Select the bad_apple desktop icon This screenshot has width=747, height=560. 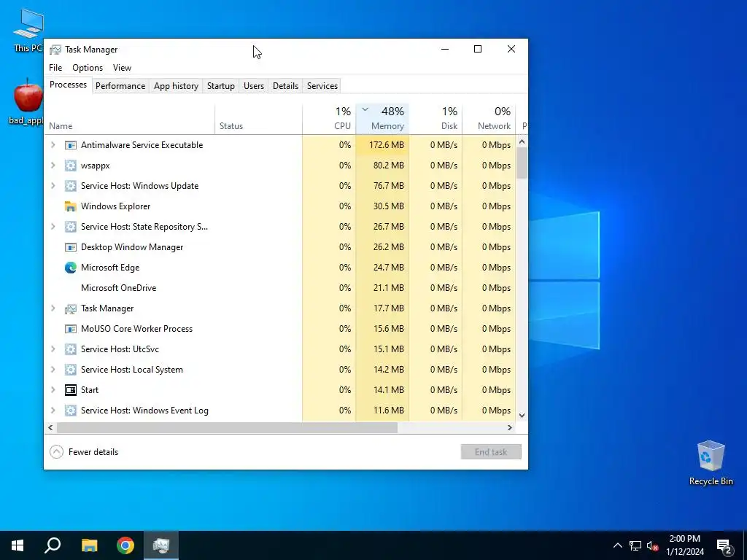tap(28, 101)
